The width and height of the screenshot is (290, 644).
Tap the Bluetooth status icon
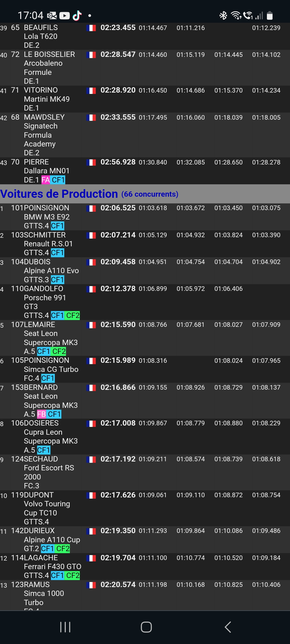[223, 16]
